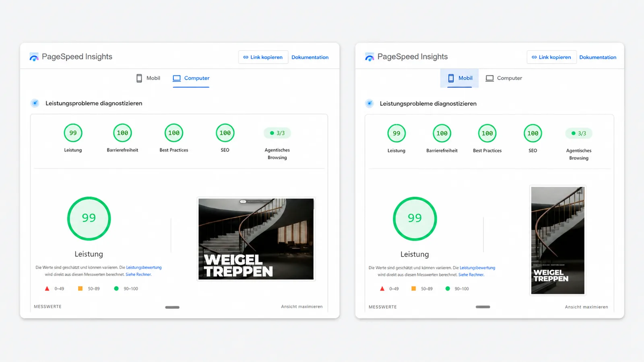Click Ansicht maximieren in left panel
Viewport: 644px width, 362px height.
(x=302, y=306)
